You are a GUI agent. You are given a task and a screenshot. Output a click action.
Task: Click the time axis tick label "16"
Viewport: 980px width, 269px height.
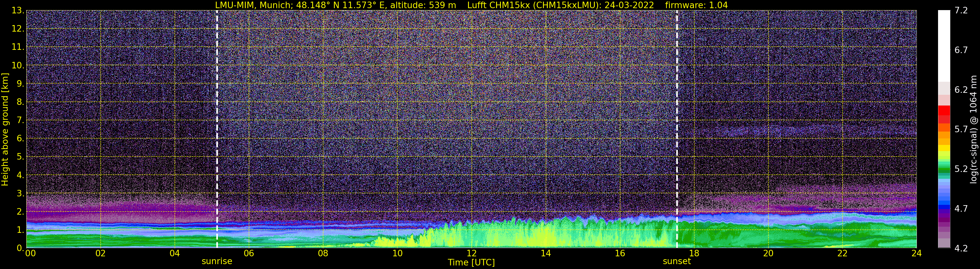pyautogui.click(x=620, y=254)
